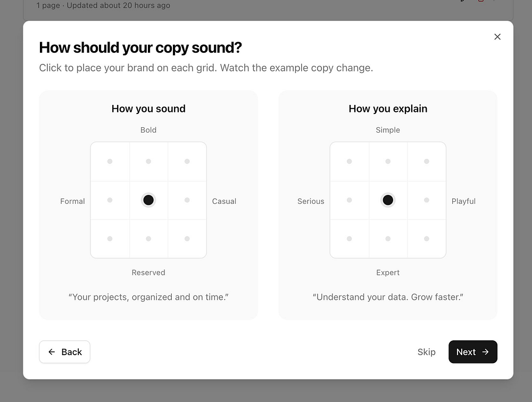Select middle-left Serious dot in explain grid
Viewport: 532px width, 402px height.
[x=349, y=200]
